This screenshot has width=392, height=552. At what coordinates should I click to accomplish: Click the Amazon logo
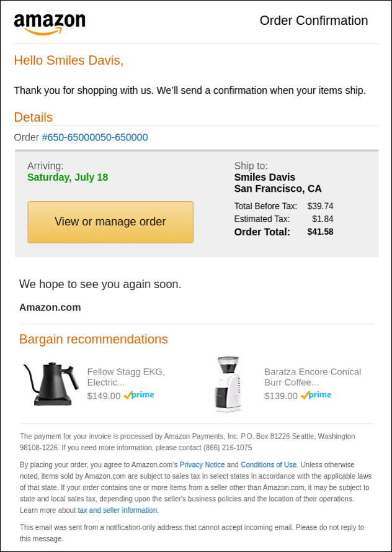pos(50,23)
